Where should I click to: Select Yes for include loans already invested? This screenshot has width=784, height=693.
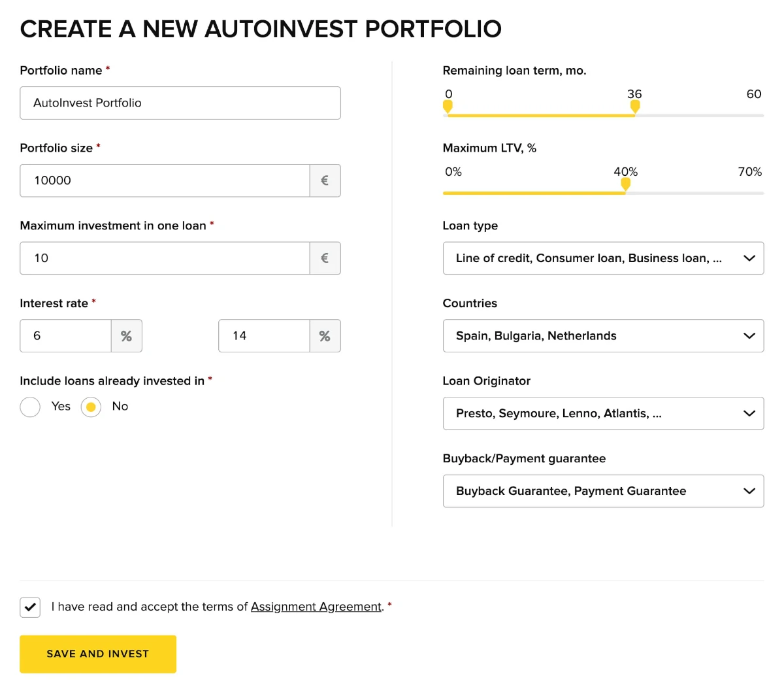pos(30,407)
